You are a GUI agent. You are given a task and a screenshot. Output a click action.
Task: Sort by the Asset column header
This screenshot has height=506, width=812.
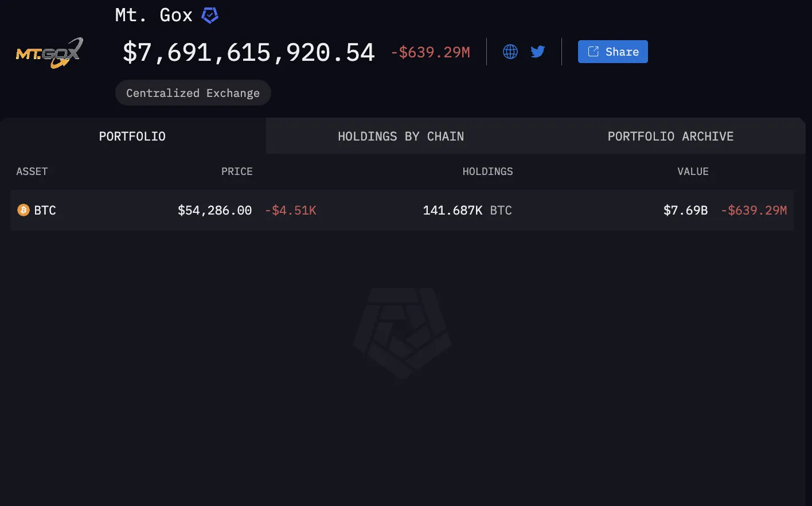coord(32,172)
